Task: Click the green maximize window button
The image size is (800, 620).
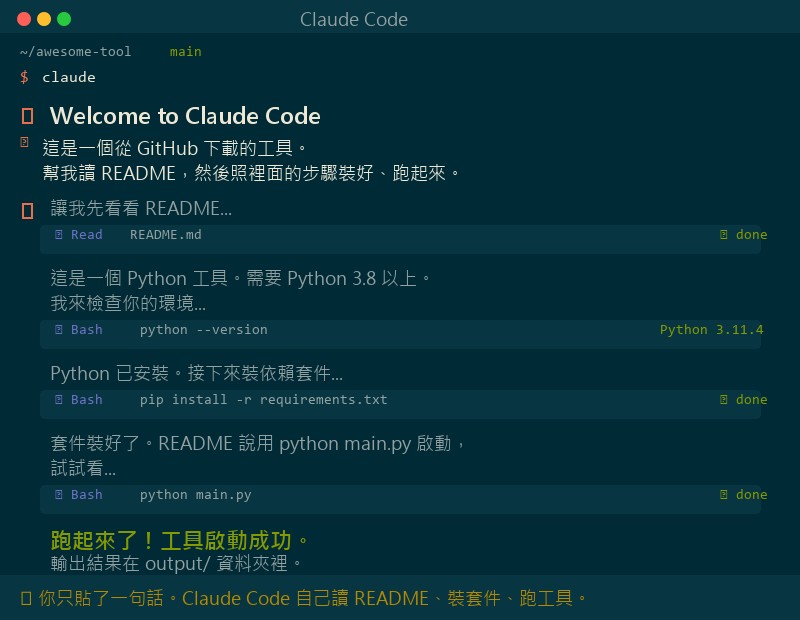Action: point(64,19)
